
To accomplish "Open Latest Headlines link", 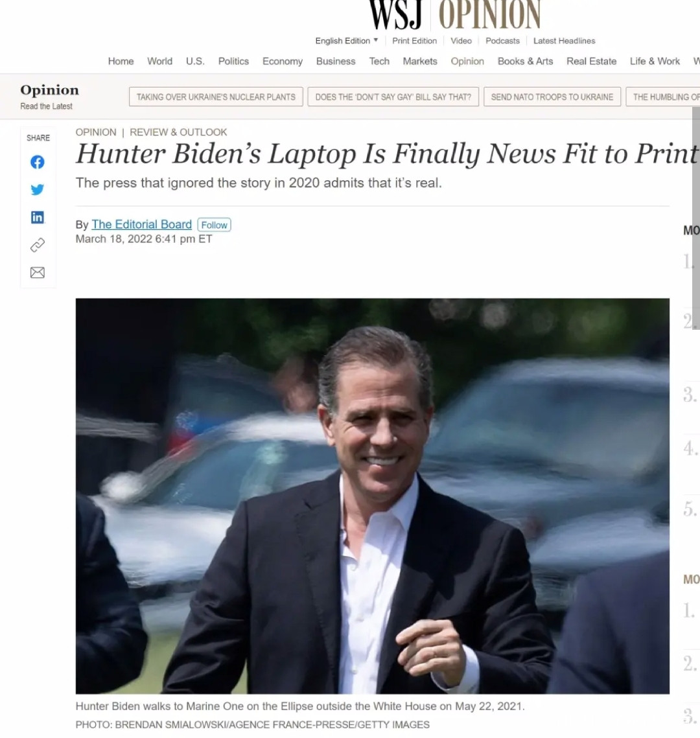I will [564, 40].
